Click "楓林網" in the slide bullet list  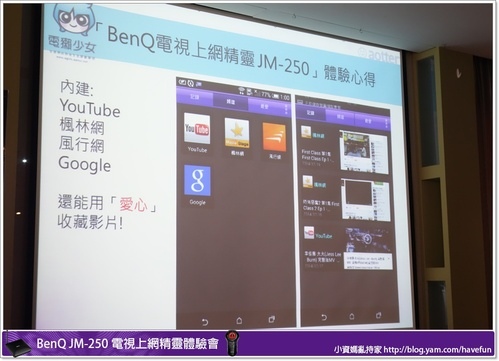[x=82, y=126]
